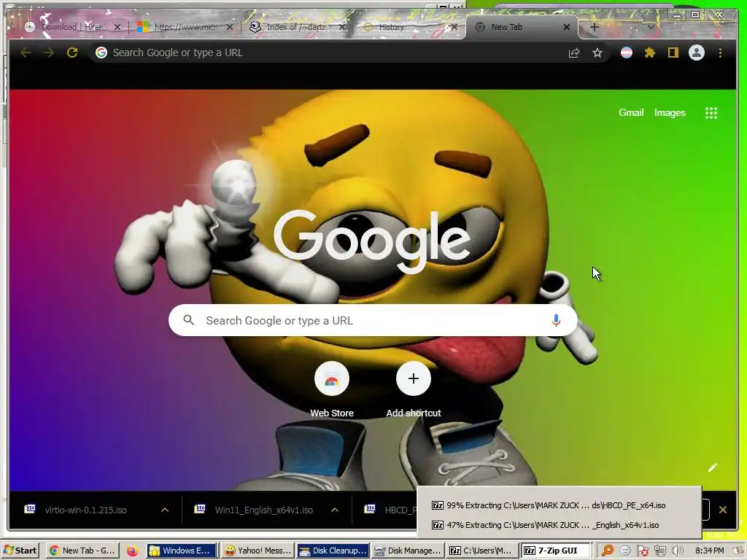The width and height of the screenshot is (747, 560).
Task: Go forward with the forward arrow
Action: 49,52
